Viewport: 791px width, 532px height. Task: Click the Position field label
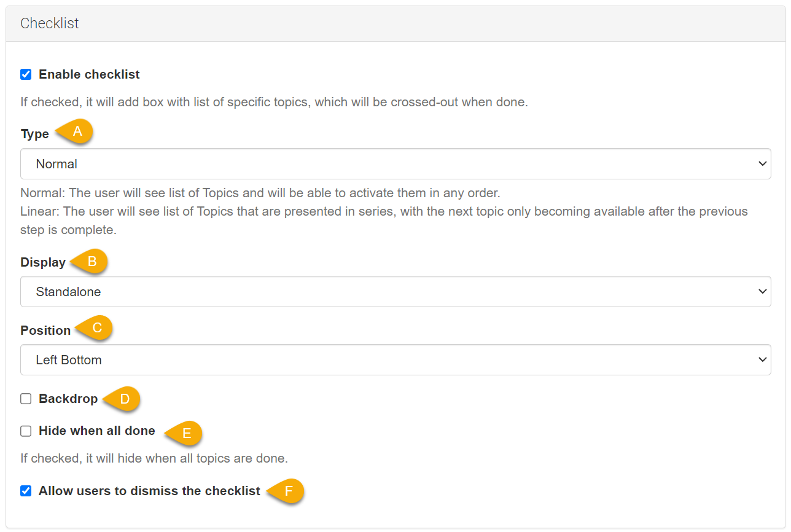tap(45, 331)
